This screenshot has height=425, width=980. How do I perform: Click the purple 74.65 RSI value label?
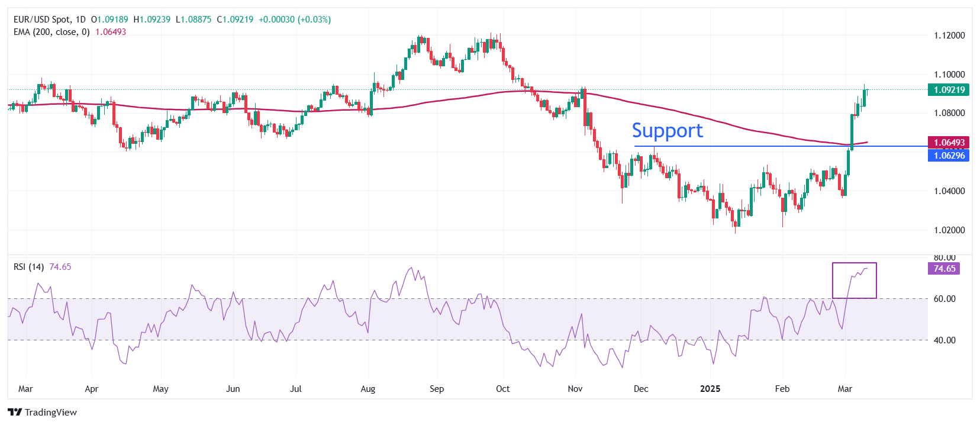(x=944, y=269)
